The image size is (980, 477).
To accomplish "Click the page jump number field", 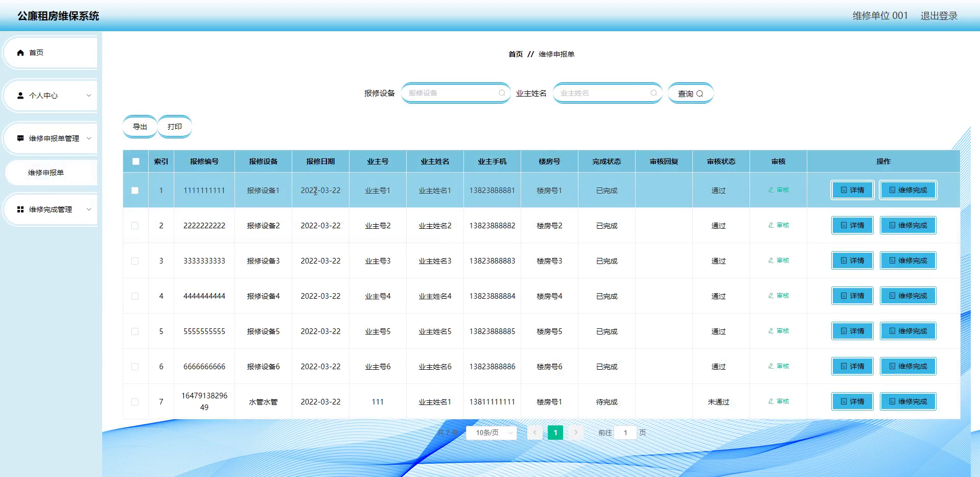I will tap(625, 433).
